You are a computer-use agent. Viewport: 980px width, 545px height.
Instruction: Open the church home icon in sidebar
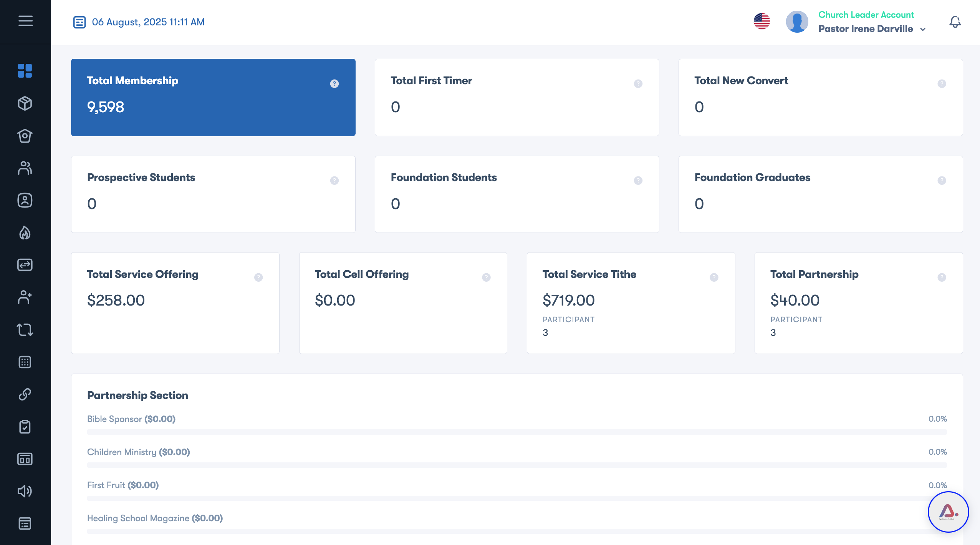25,136
